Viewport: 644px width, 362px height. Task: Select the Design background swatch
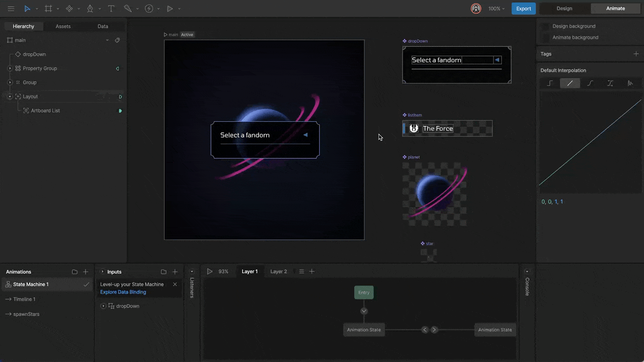[545, 26]
